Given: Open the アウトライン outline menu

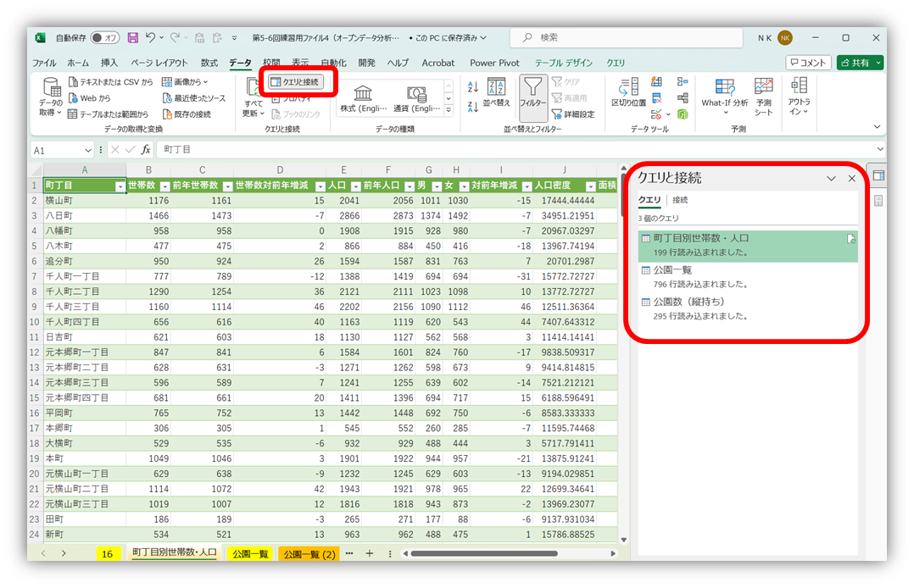Looking at the screenshot, I should 799,96.
